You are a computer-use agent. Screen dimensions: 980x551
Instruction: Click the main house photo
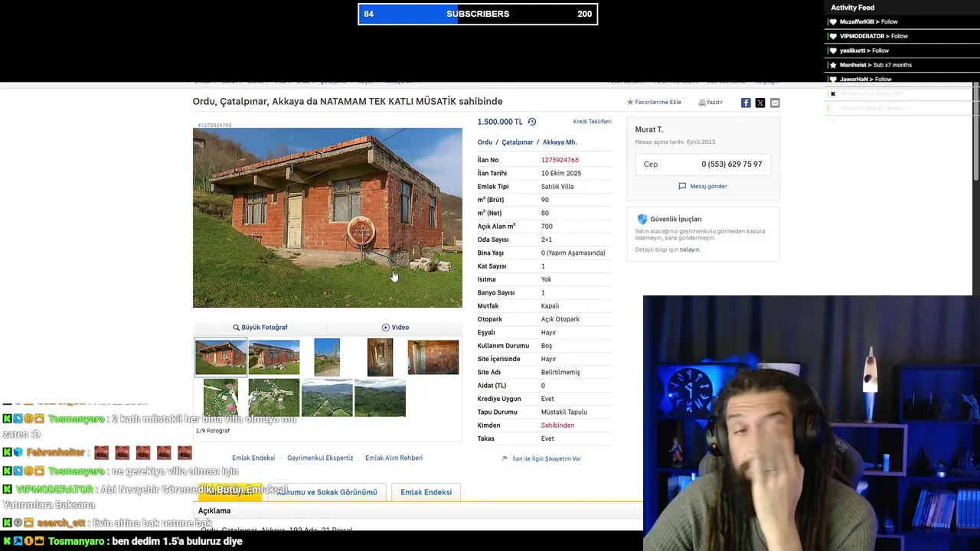pyautogui.click(x=328, y=218)
